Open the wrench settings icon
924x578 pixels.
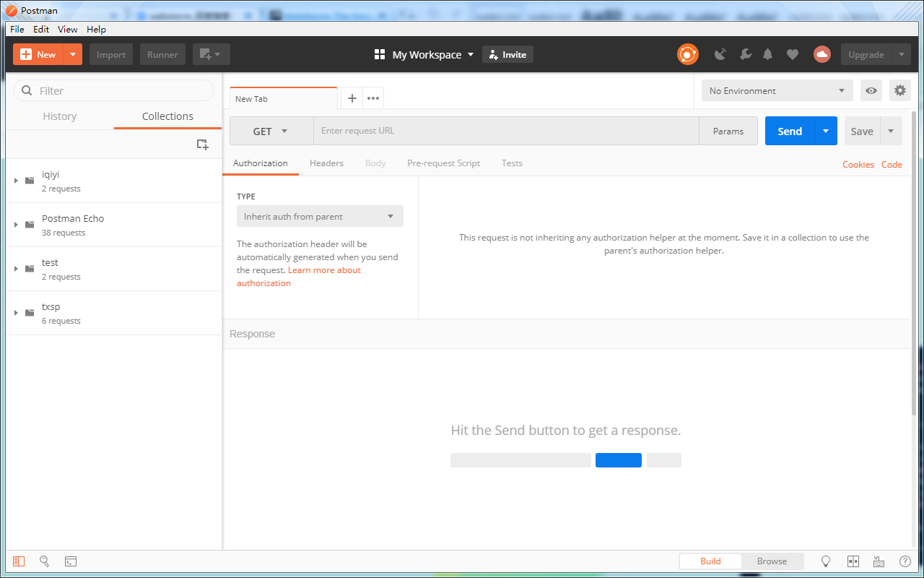745,54
